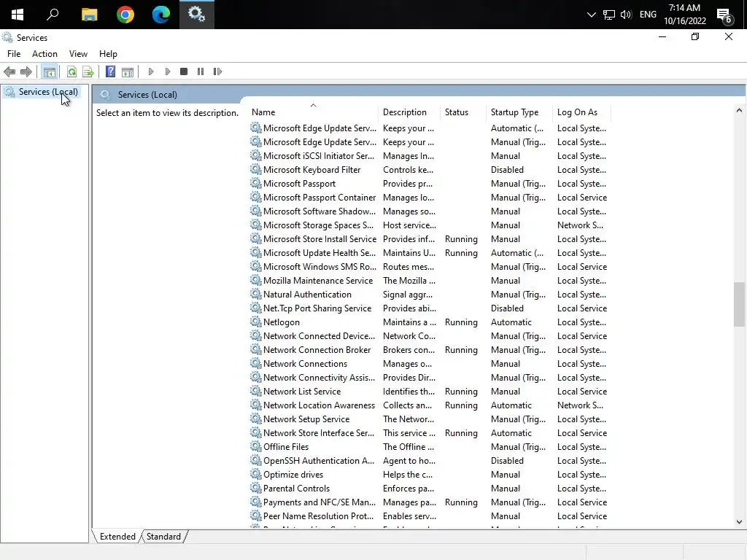
Task: Select the Microsoft Keyboard Filter service
Action: [430, 170]
